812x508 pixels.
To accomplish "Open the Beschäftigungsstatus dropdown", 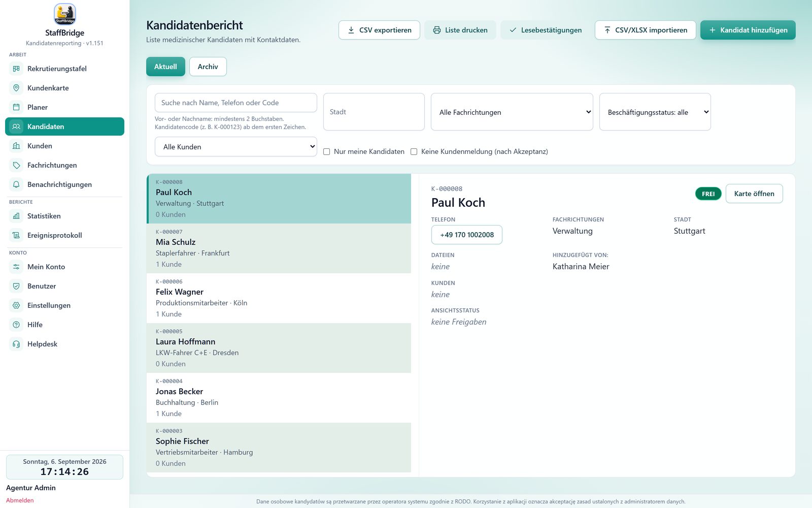I will (x=655, y=112).
